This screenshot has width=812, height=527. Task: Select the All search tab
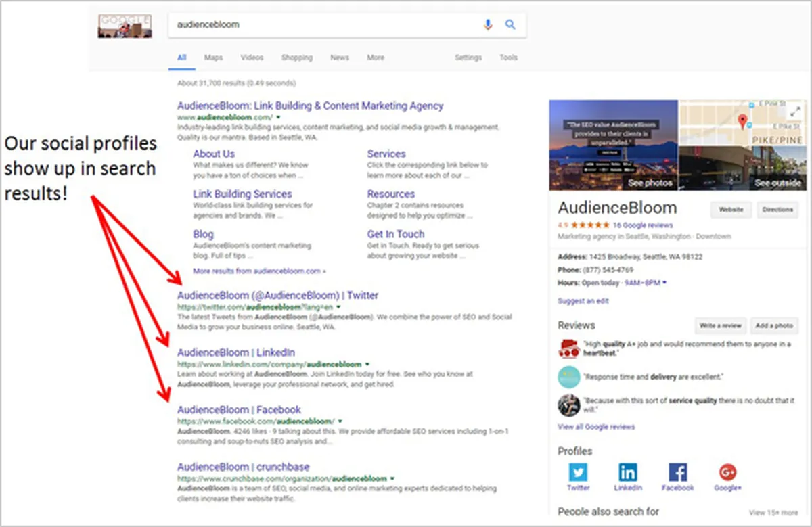coord(181,58)
